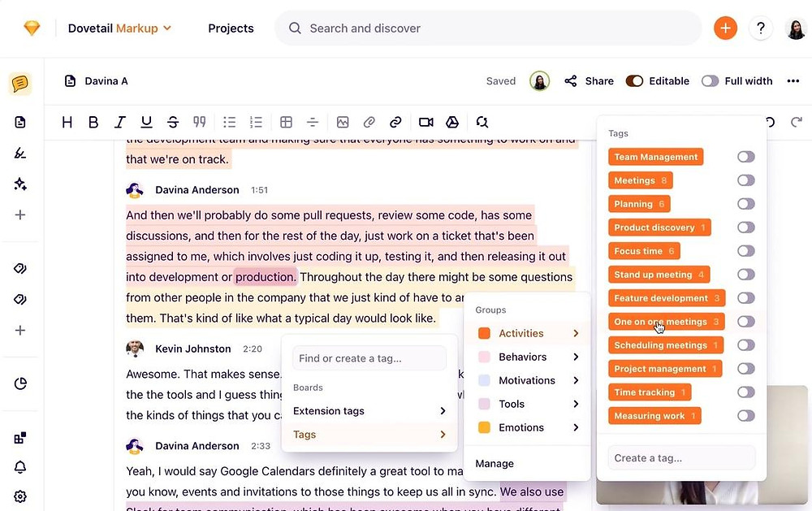The height and width of the screenshot is (511, 812).
Task: Attach a file with paperclip icon
Action: coord(369,123)
